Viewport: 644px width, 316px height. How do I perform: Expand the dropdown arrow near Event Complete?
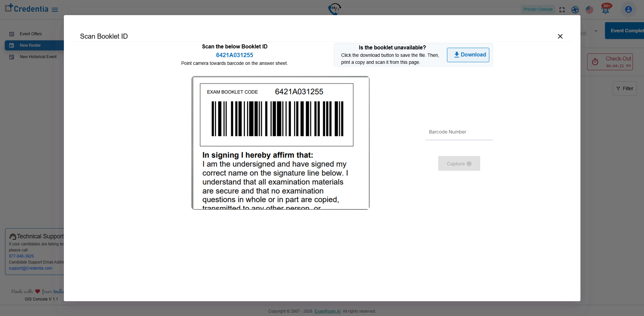pos(596,31)
